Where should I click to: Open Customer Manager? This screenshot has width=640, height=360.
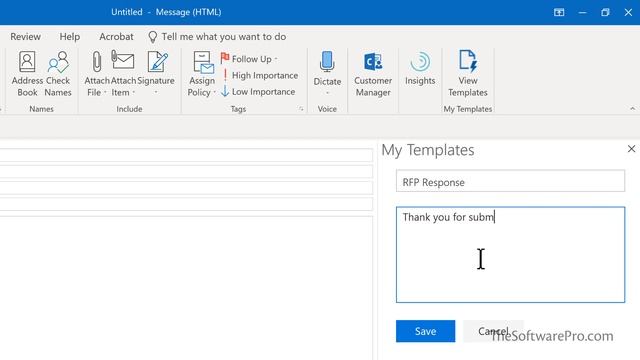tap(373, 74)
